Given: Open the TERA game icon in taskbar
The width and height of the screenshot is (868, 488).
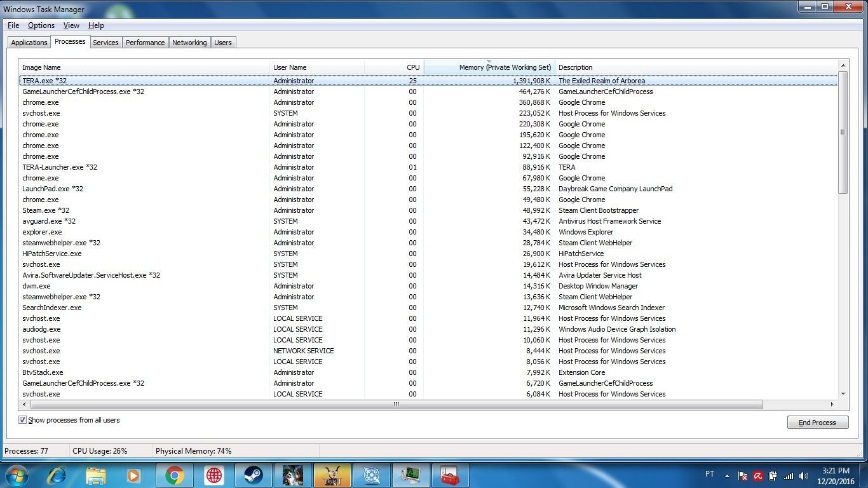Looking at the screenshot, I should coord(332,475).
